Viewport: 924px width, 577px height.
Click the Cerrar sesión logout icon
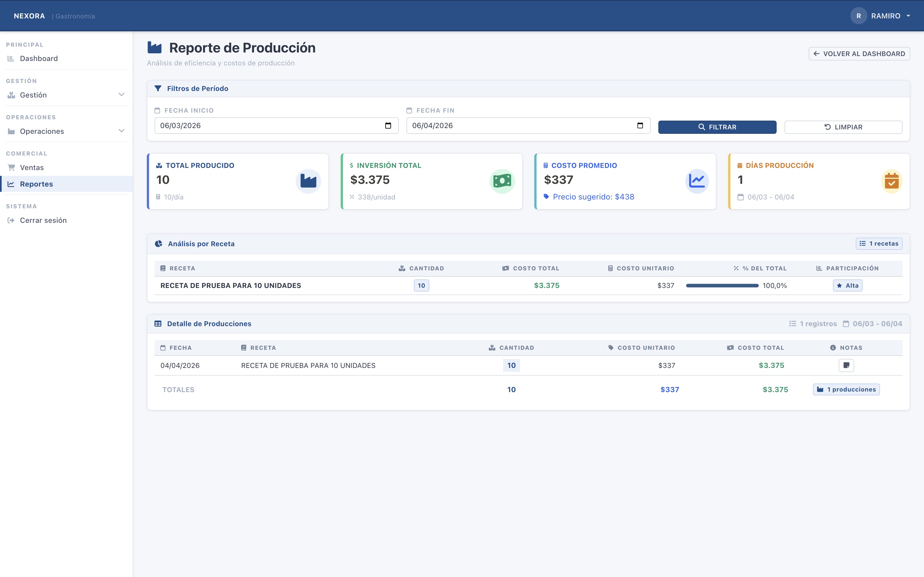(11, 220)
